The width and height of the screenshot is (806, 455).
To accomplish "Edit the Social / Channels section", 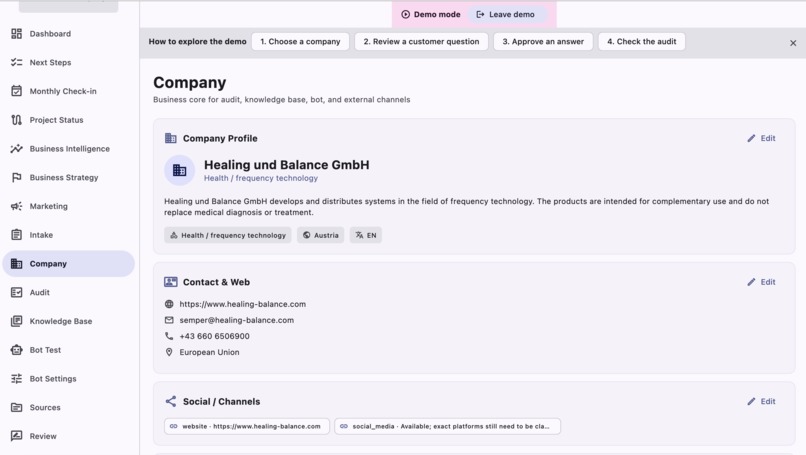I will 761,402.
